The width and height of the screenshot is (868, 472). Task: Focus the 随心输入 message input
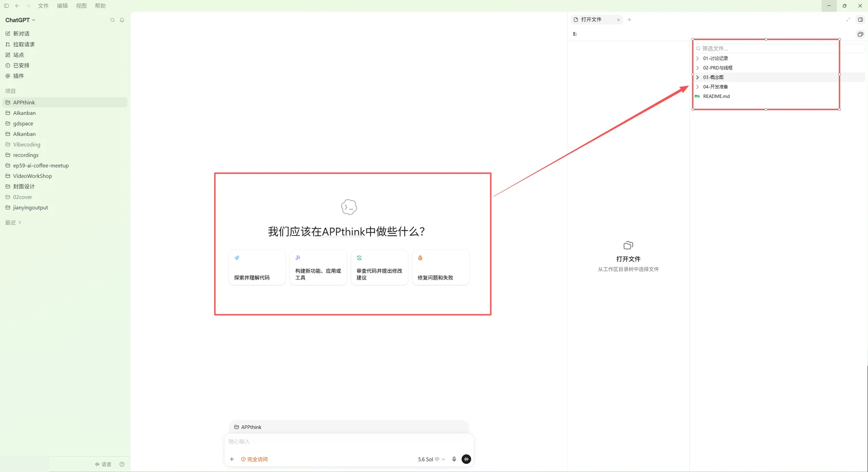pyautogui.click(x=349, y=442)
